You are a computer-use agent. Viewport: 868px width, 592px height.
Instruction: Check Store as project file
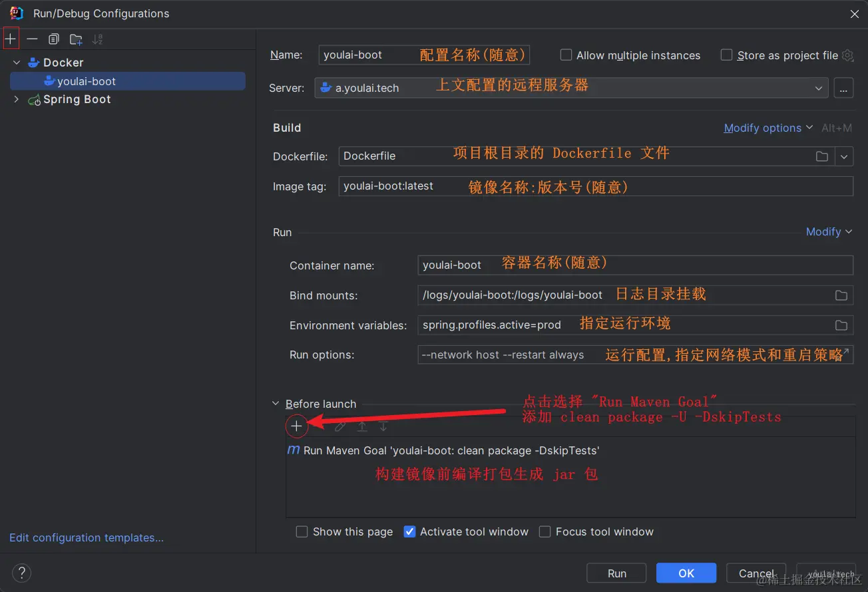point(726,55)
